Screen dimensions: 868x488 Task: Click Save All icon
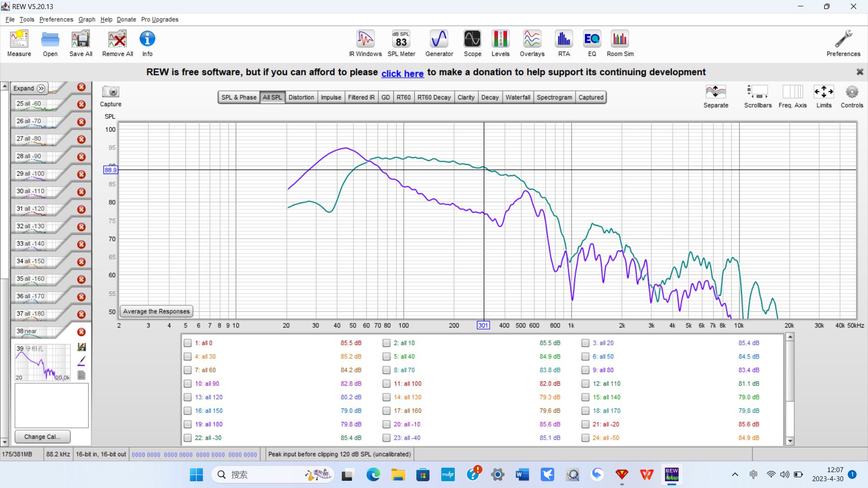point(81,43)
